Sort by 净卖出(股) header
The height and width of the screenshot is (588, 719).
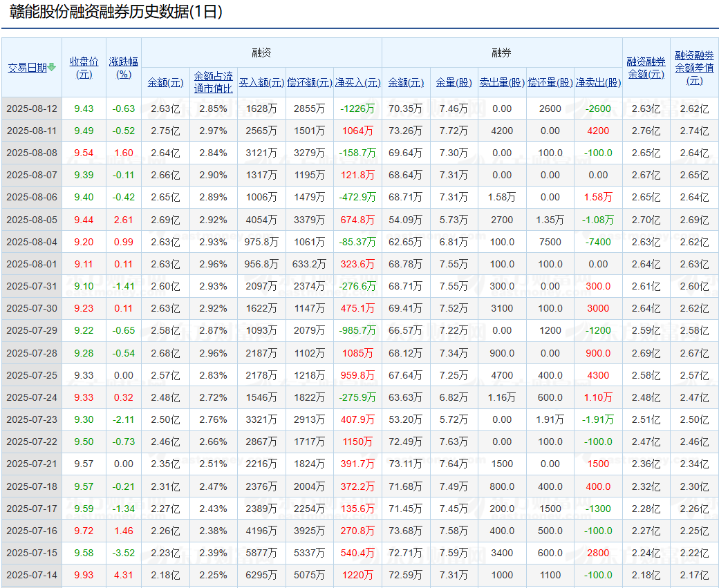[x=599, y=82]
